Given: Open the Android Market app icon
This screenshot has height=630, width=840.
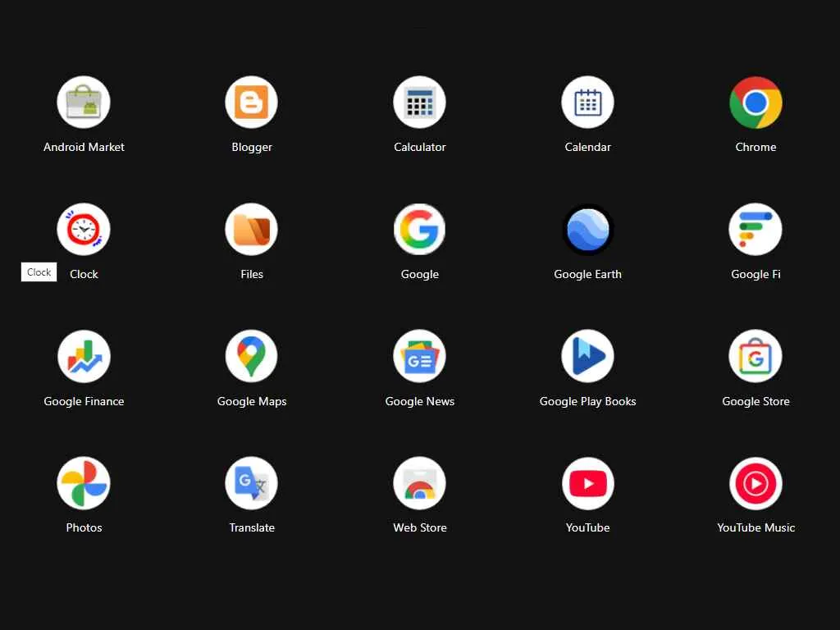Looking at the screenshot, I should 84,102.
